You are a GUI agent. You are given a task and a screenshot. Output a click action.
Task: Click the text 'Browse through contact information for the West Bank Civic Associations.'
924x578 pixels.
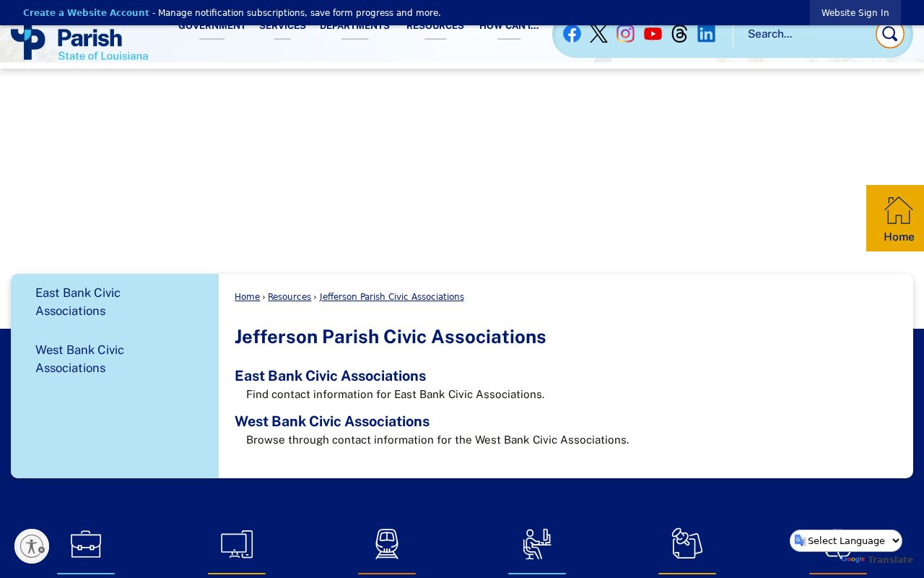[437, 440]
